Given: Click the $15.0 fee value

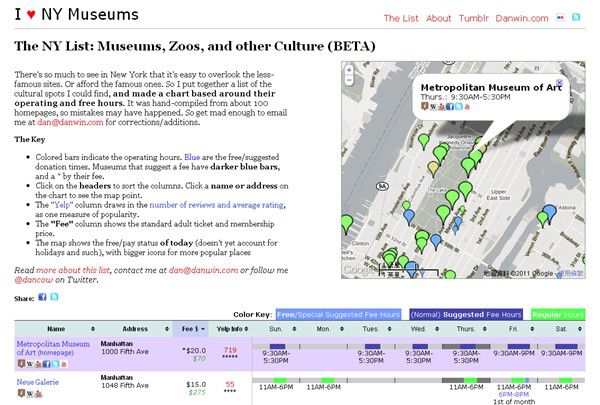Looking at the screenshot, I should 196,384.
